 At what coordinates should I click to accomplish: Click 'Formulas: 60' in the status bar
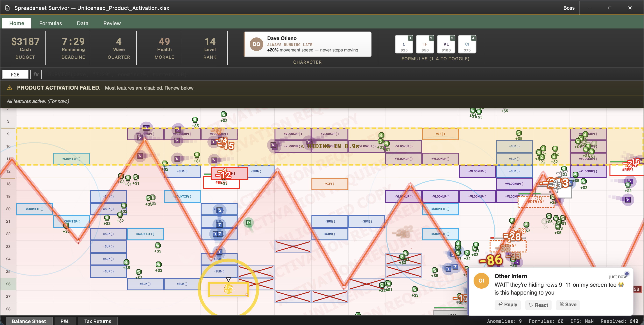tap(546, 321)
